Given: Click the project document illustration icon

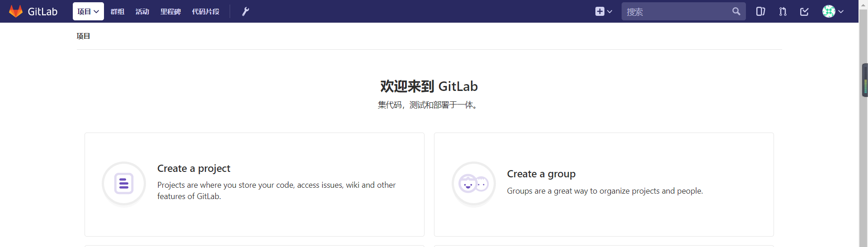Looking at the screenshot, I should pyautogui.click(x=124, y=184).
